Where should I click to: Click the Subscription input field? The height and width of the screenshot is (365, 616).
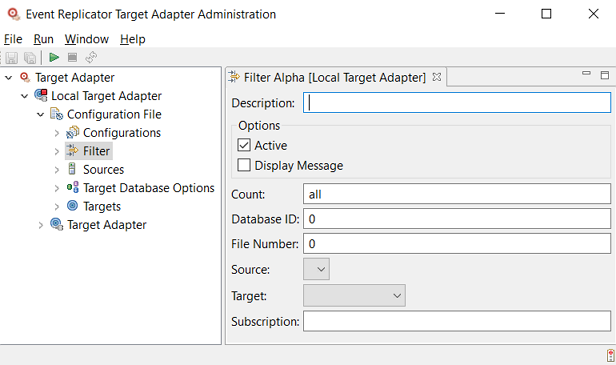pos(457,321)
